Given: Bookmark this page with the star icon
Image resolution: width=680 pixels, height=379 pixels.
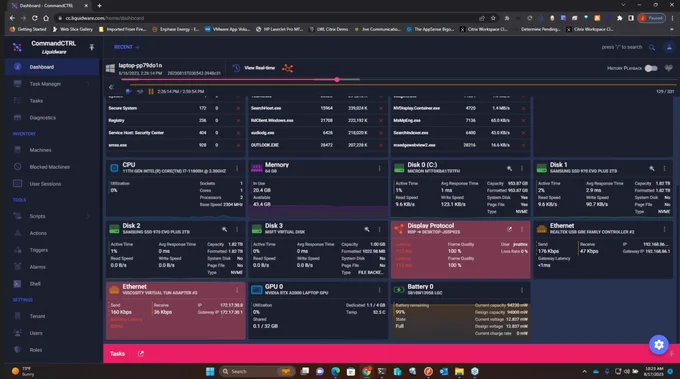Looking at the screenshot, I should click(x=493, y=18).
